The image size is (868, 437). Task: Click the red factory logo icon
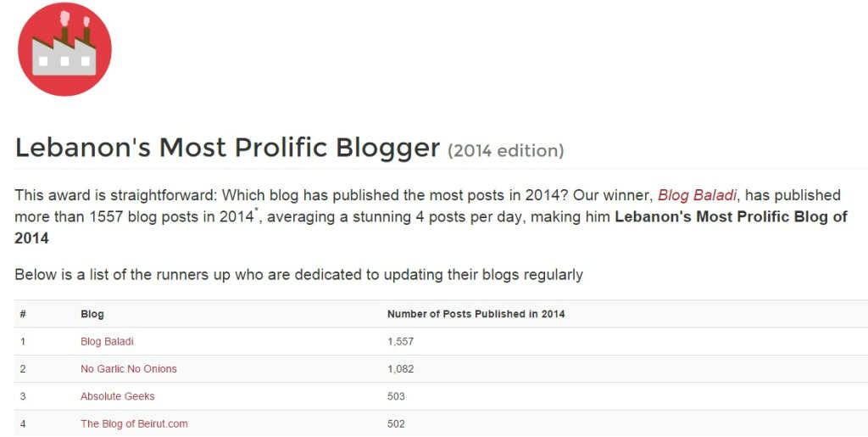[64, 49]
